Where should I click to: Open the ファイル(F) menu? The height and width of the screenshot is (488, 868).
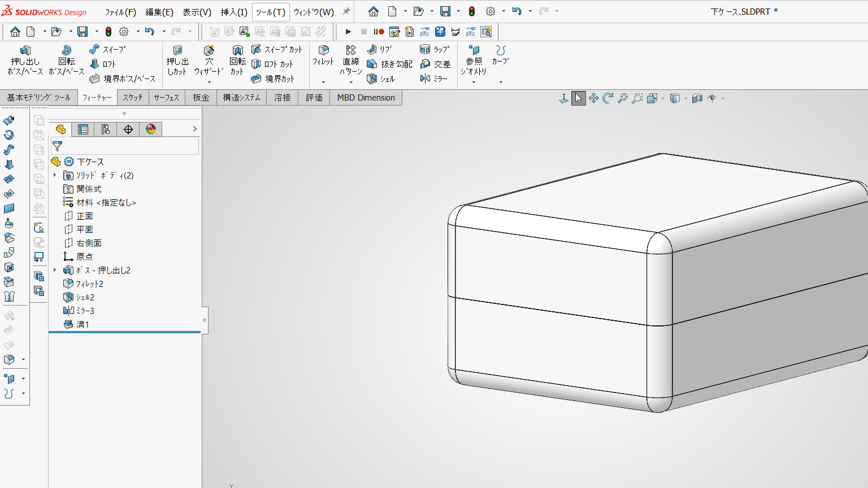pos(120,12)
